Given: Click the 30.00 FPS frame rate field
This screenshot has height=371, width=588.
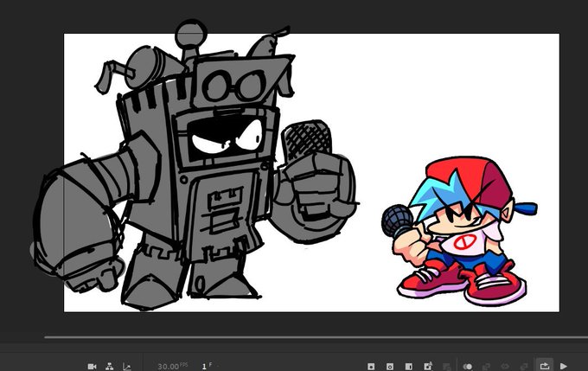Looking at the screenshot, I should pos(172,366).
